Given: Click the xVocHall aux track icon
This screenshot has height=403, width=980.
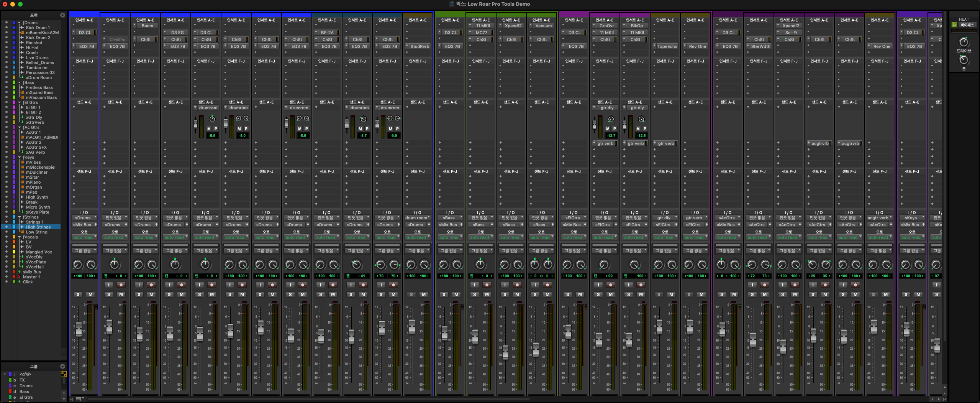Looking at the screenshot, I should [22, 267].
